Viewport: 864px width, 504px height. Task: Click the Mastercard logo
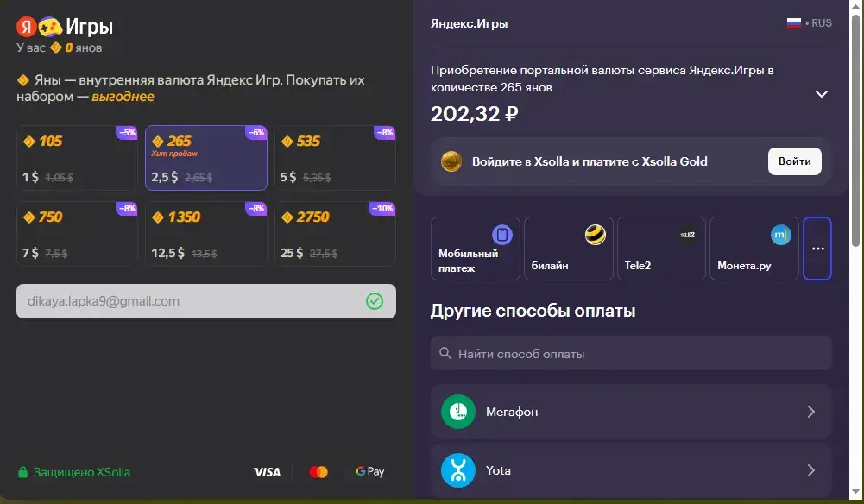pyautogui.click(x=318, y=472)
